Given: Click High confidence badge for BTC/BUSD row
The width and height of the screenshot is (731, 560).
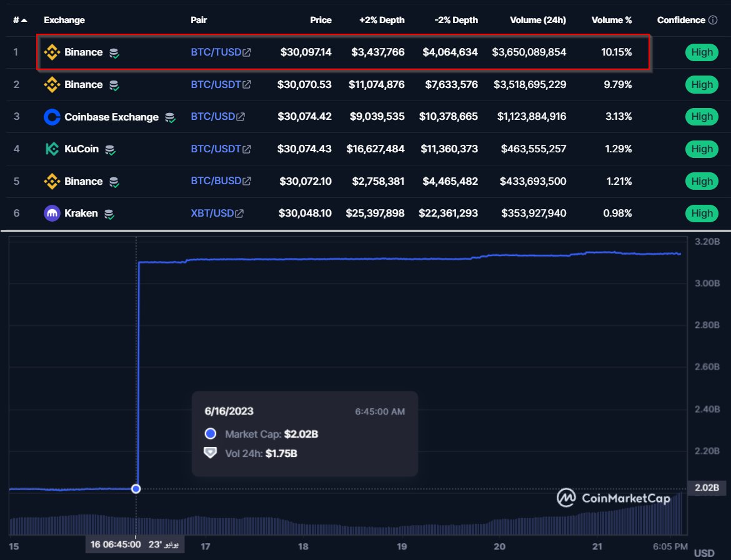Looking at the screenshot, I should click(x=702, y=181).
